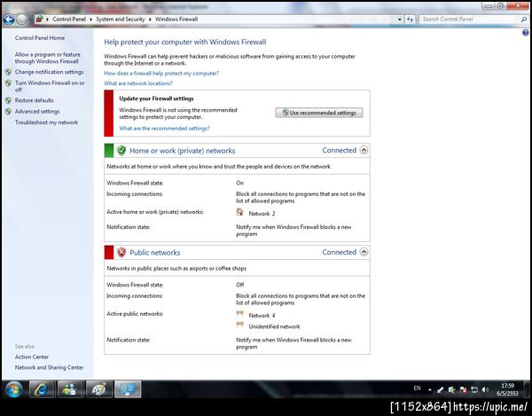The image size is (532, 416).
Task: Collapse Public networks section chevron
Action: point(364,252)
